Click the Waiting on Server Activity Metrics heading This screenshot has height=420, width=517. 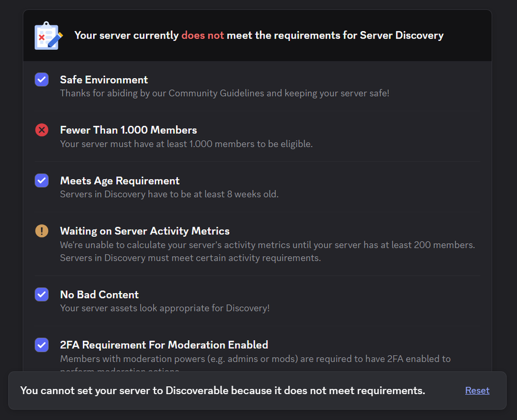pos(145,232)
